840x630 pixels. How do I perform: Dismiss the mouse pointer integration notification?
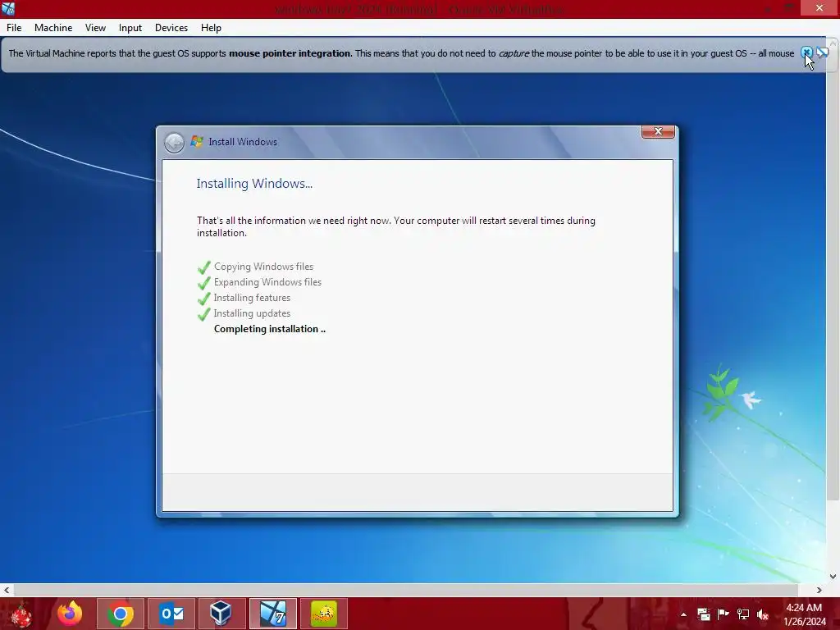pyautogui.click(x=806, y=52)
